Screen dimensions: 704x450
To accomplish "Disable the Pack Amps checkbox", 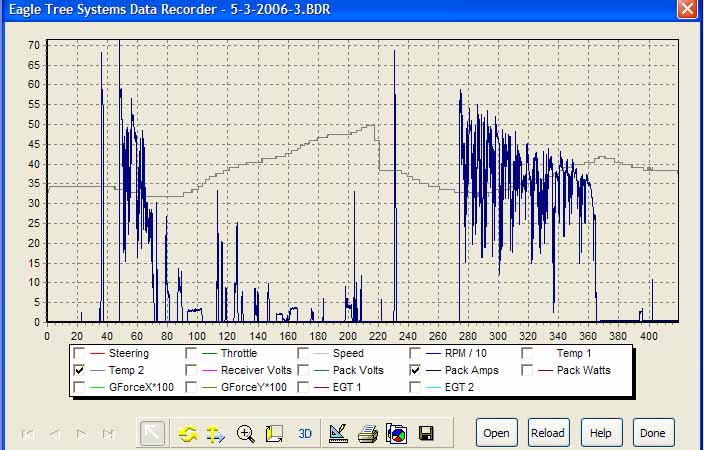I will 417,370.
